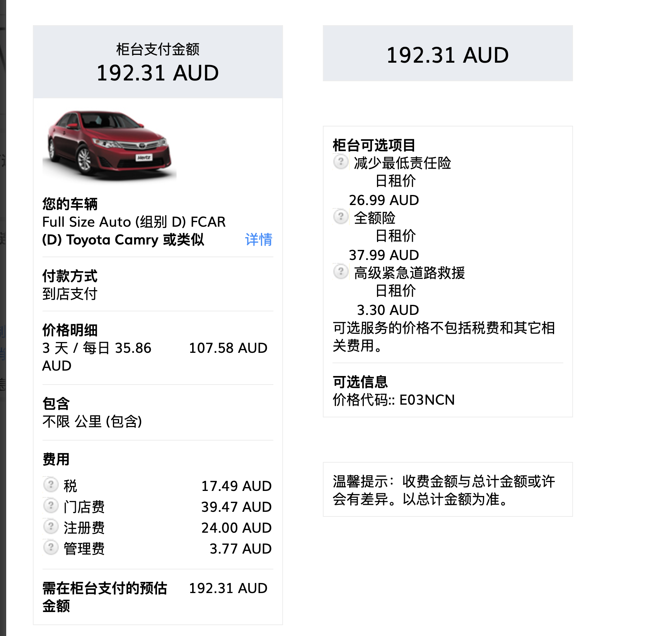Click the 26.99 AUD daily rate
This screenshot has width=672, height=636.
pyautogui.click(x=384, y=200)
